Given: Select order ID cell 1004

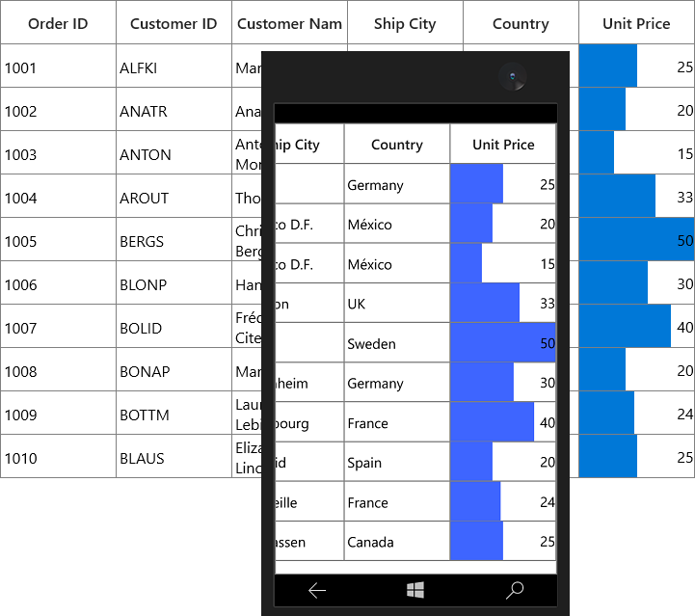Looking at the screenshot, I should pyautogui.click(x=58, y=197).
